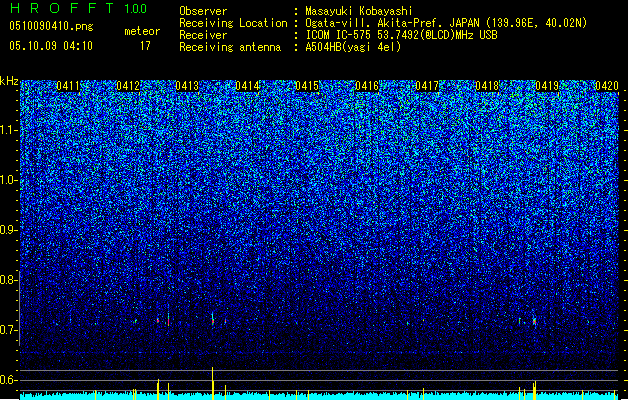
Task: Select observer name Masayuki Kobayashi
Action: coord(359,11)
